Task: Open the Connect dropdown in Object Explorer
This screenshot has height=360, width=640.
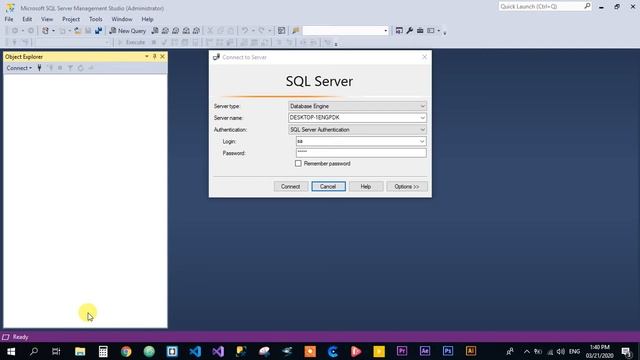Action: 19,68
